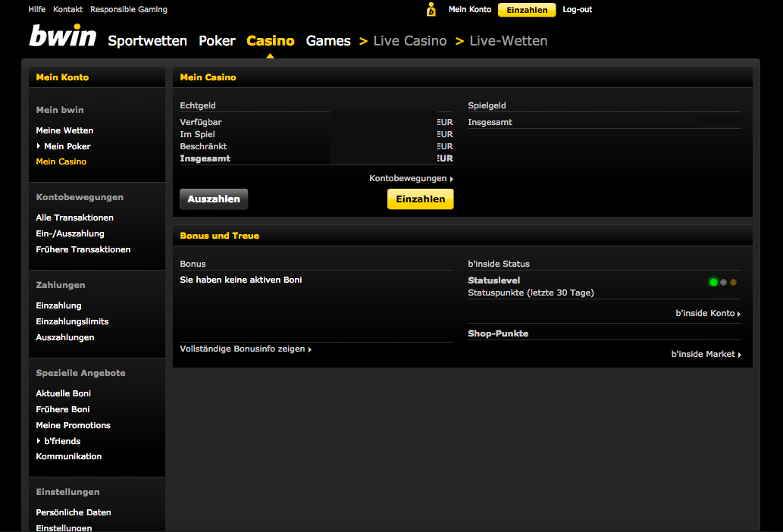The height and width of the screenshot is (532, 783).
Task: Open Einzahlungslimits
Action: pyautogui.click(x=72, y=321)
